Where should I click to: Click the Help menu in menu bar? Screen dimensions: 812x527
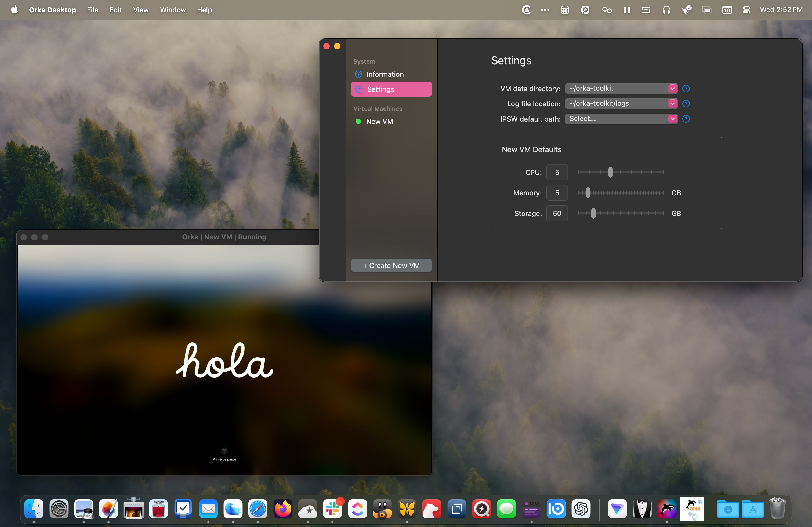coord(205,10)
